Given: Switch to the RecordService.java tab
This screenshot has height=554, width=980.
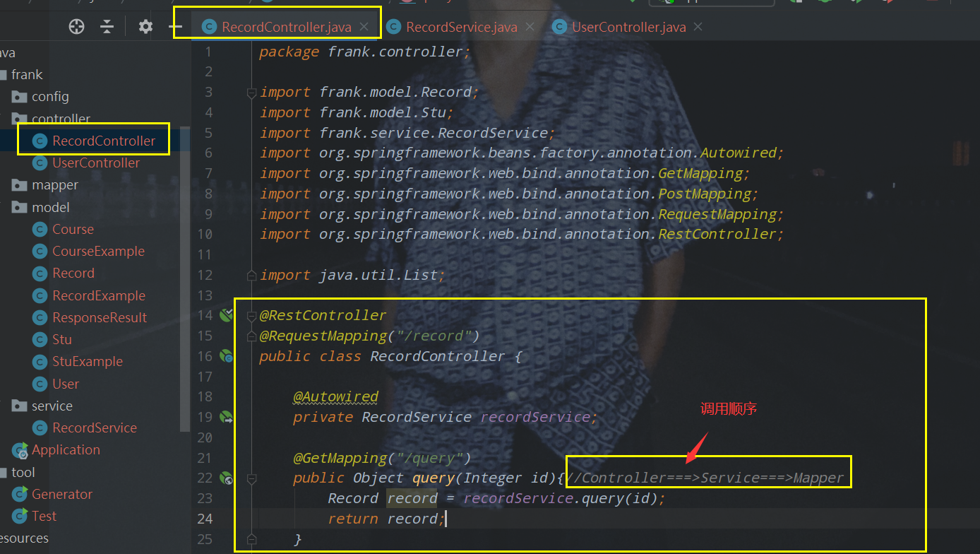Looking at the screenshot, I should pyautogui.click(x=461, y=28).
